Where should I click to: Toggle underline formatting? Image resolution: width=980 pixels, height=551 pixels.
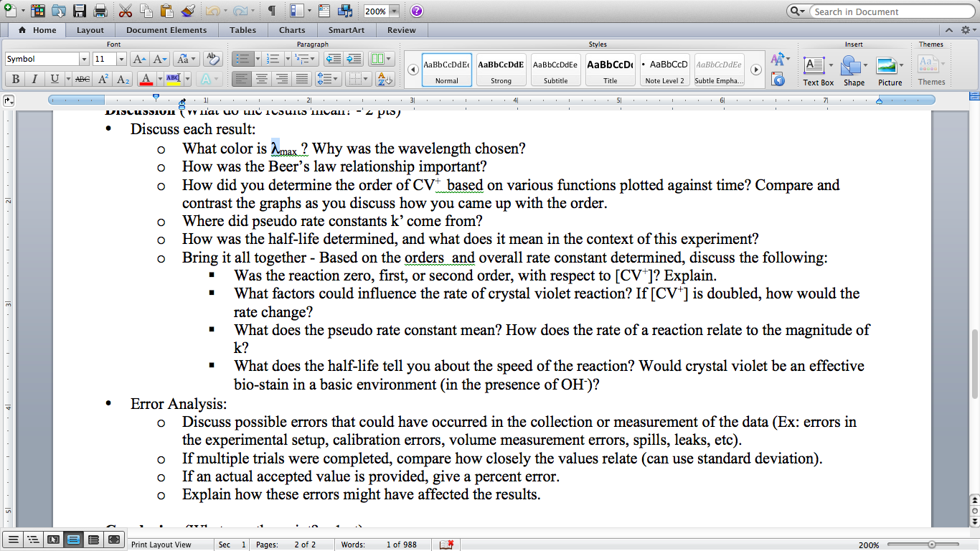[55, 79]
